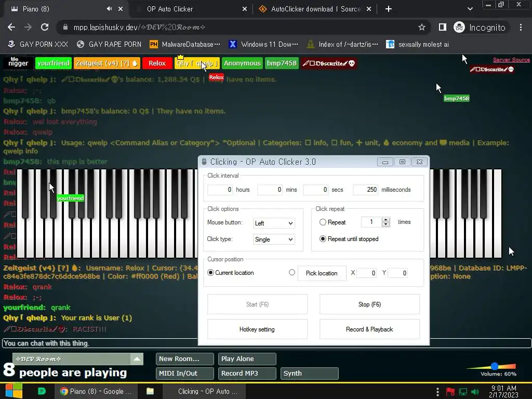Viewport: 532px width, 399px height.
Task: Open Hotkey setting
Action: 257,329
